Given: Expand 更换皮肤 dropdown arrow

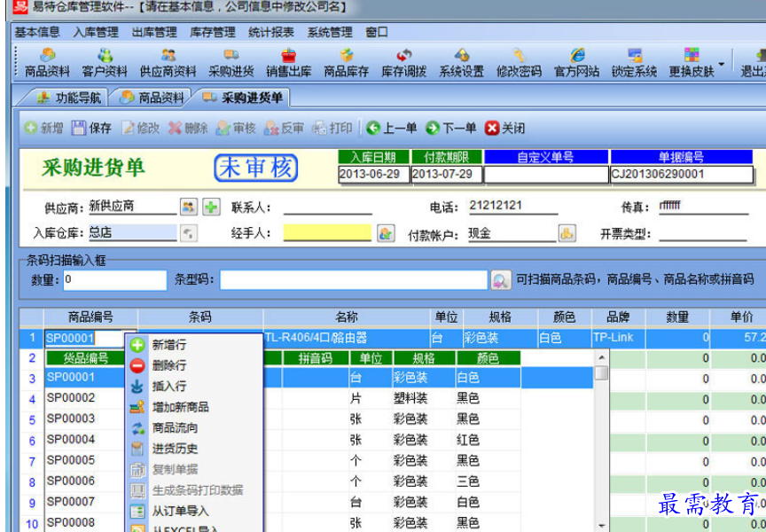Looking at the screenshot, I should tap(721, 64).
